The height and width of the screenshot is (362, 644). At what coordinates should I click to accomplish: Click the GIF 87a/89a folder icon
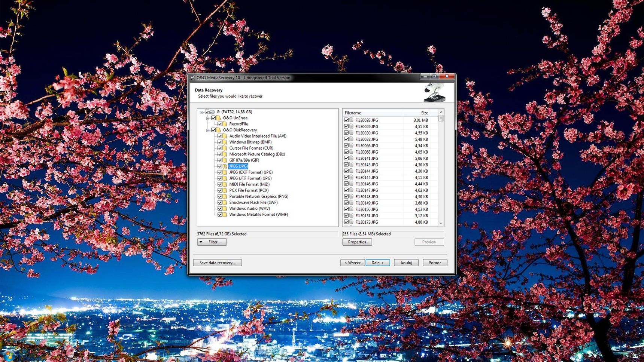(225, 160)
